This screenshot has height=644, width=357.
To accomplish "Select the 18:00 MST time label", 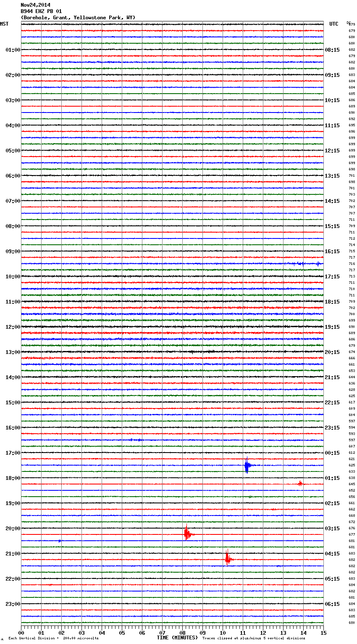I will pyautogui.click(x=13, y=478).
